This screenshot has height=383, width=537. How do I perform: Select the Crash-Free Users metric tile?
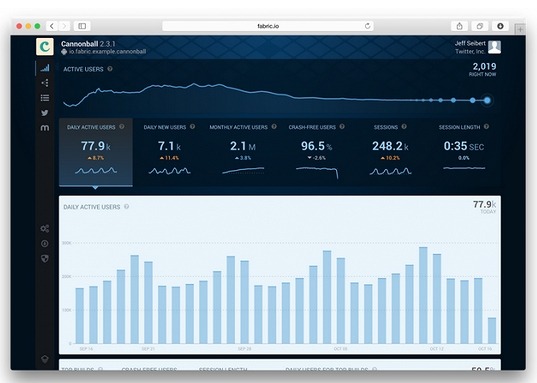(x=316, y=152)
